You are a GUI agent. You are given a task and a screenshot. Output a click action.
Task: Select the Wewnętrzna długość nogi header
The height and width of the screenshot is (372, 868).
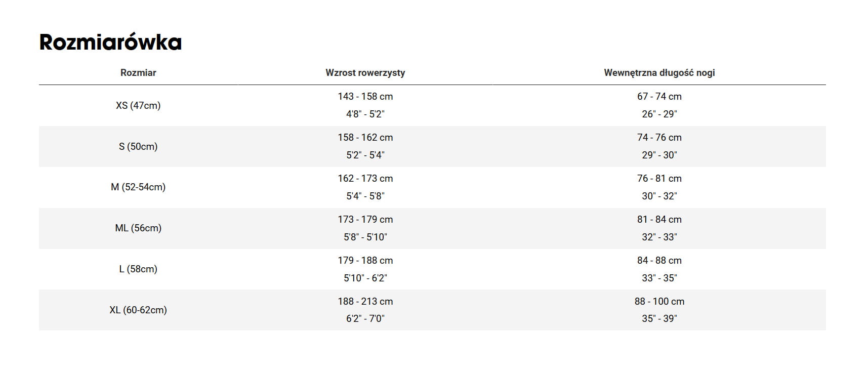[x=659, y=73]
